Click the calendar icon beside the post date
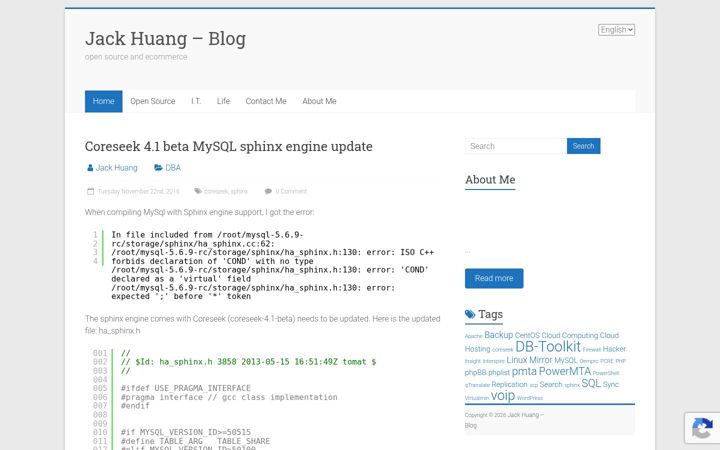This screenshot has width=720, height=450. coord(90,191)
